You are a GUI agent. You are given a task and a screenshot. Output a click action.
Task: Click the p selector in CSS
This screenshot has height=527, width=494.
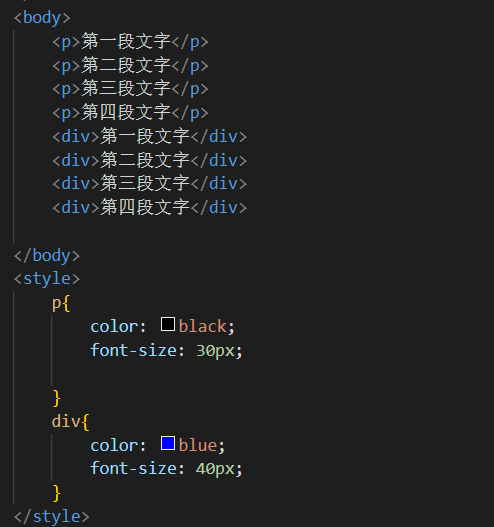[56, 303]
